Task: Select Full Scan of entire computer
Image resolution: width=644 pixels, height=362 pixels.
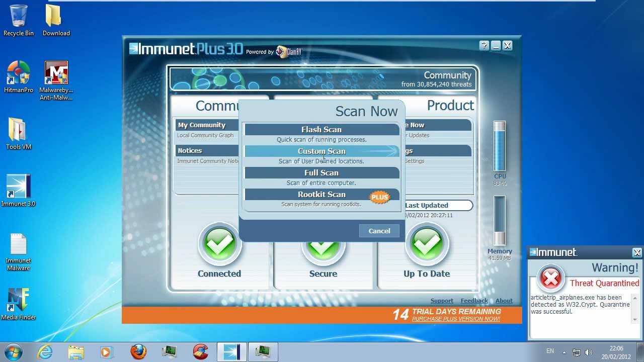Action: tap(321, 173)
